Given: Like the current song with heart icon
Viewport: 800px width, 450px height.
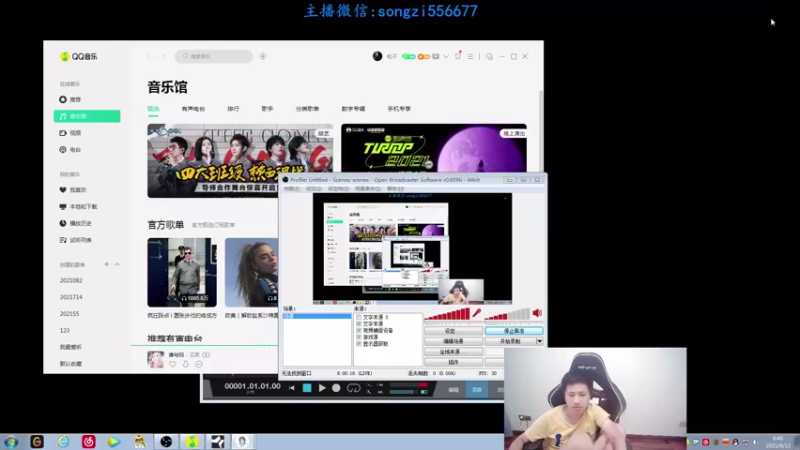Looking at the screenshot, I should click(172, 364).
